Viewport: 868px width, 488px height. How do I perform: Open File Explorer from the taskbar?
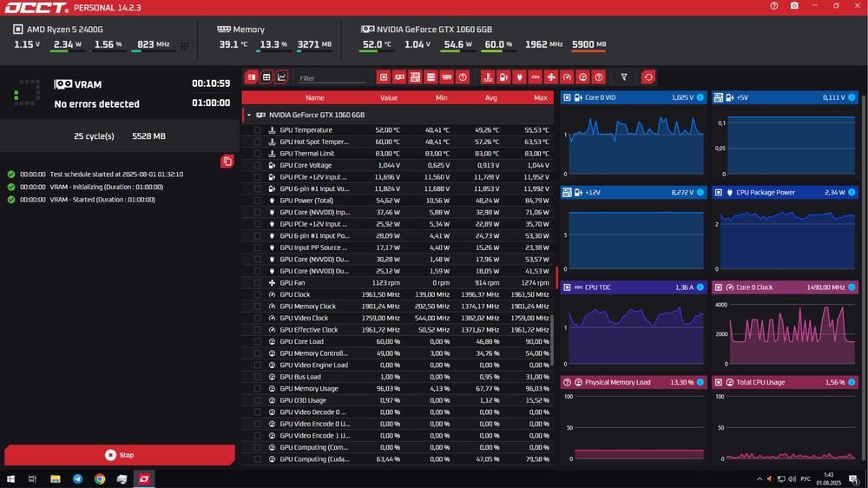[x=56, y=479]
